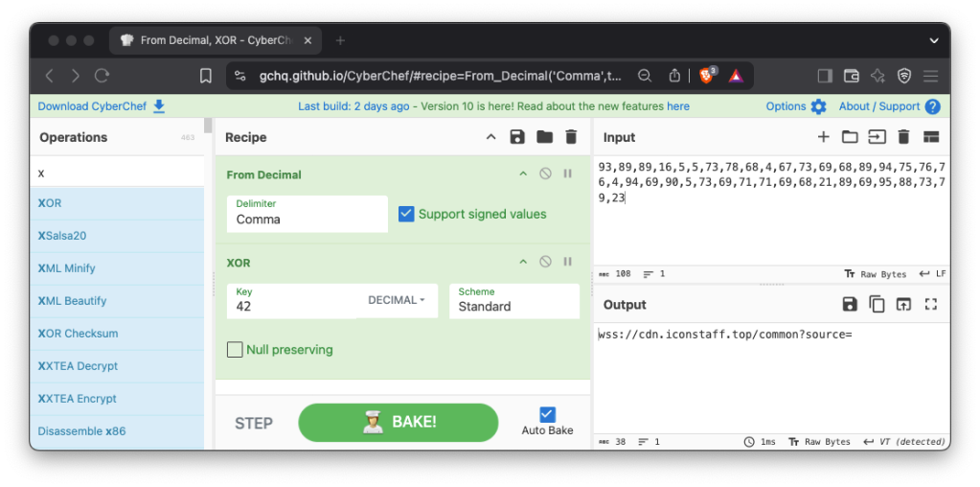Maximise the output pane
The height and width of the screenshot is (487, 980).
[931, 305]
